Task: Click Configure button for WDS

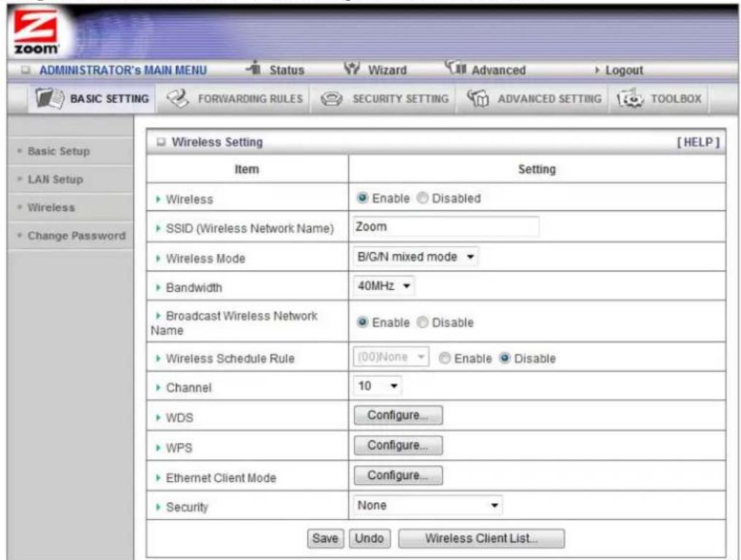Action: point(399,415)
